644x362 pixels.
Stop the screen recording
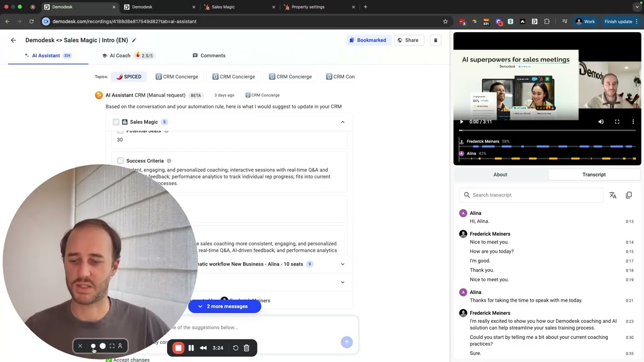click(x=178, y=348)
